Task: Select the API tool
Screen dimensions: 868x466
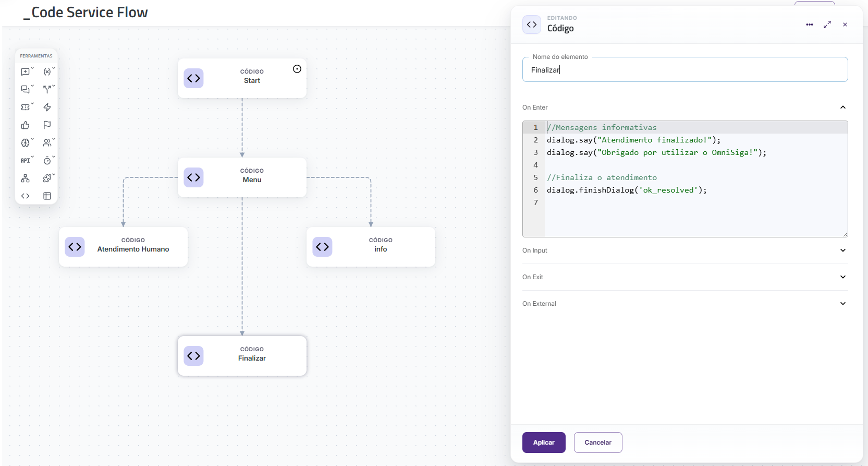Action: click(x=26, y=160)
